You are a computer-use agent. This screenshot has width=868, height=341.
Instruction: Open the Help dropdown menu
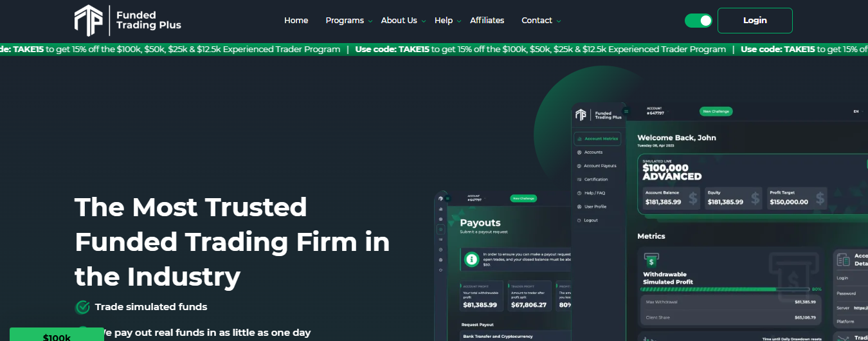[x=448, y=21]
